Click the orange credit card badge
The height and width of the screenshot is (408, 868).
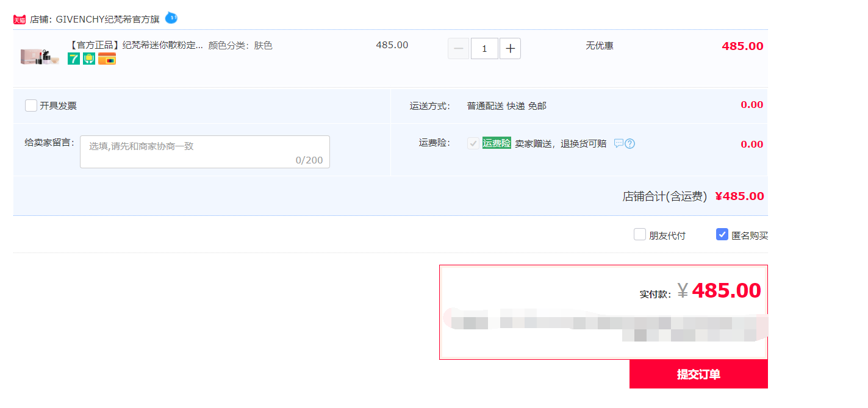[x=107, y=59]
